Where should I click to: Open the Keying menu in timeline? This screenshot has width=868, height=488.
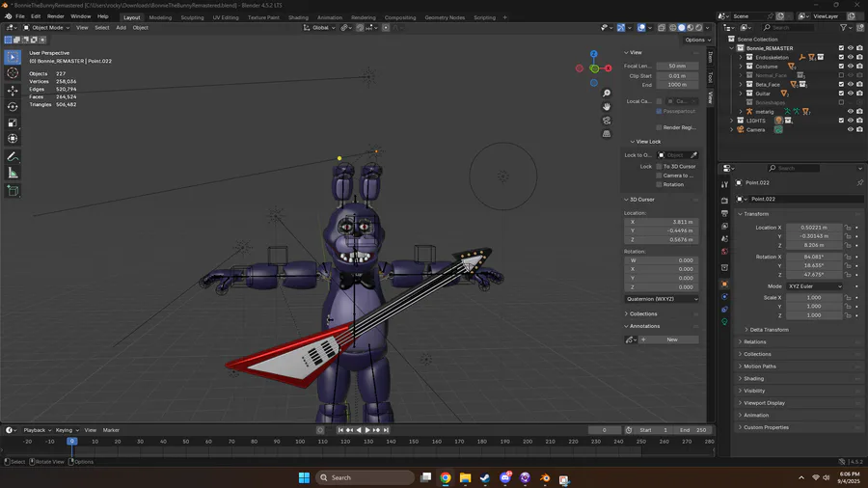coord(67,430)
